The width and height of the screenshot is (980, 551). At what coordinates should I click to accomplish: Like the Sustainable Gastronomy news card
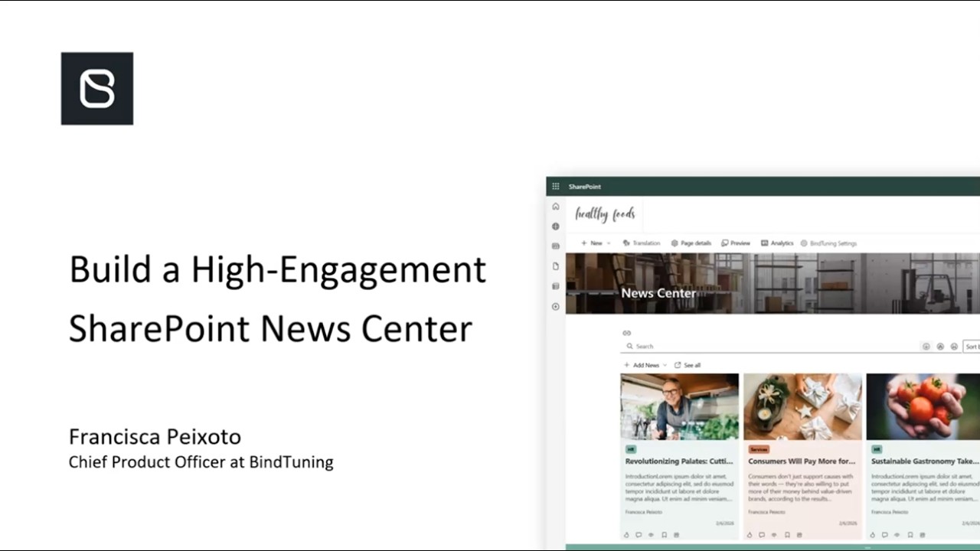point(873,535)
